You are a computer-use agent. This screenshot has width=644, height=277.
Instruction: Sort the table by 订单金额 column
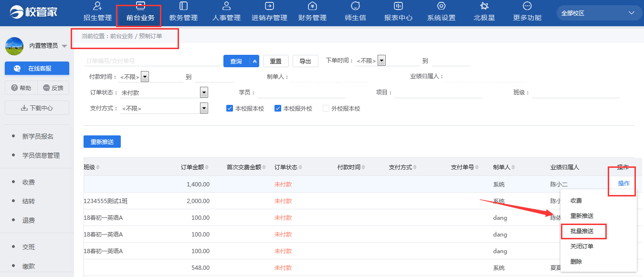[196, 167]
